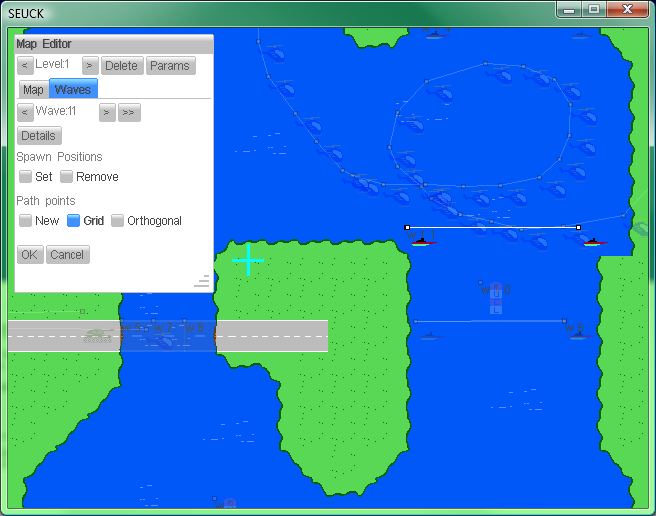Click the Delete level button
The width and height of the screenshot is (656, 516).
(122, 66)
